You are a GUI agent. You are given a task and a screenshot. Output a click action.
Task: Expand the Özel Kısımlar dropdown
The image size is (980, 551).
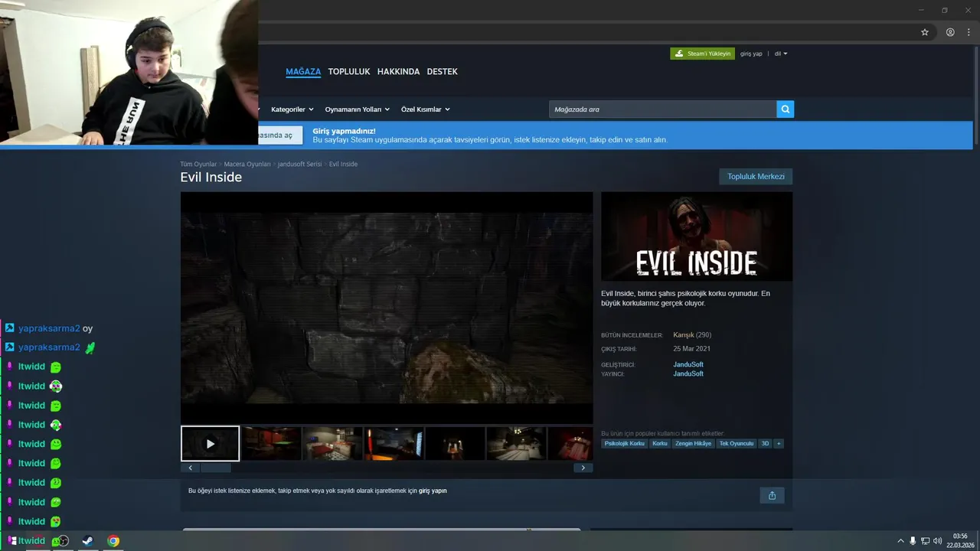click(x=425, y=109)
